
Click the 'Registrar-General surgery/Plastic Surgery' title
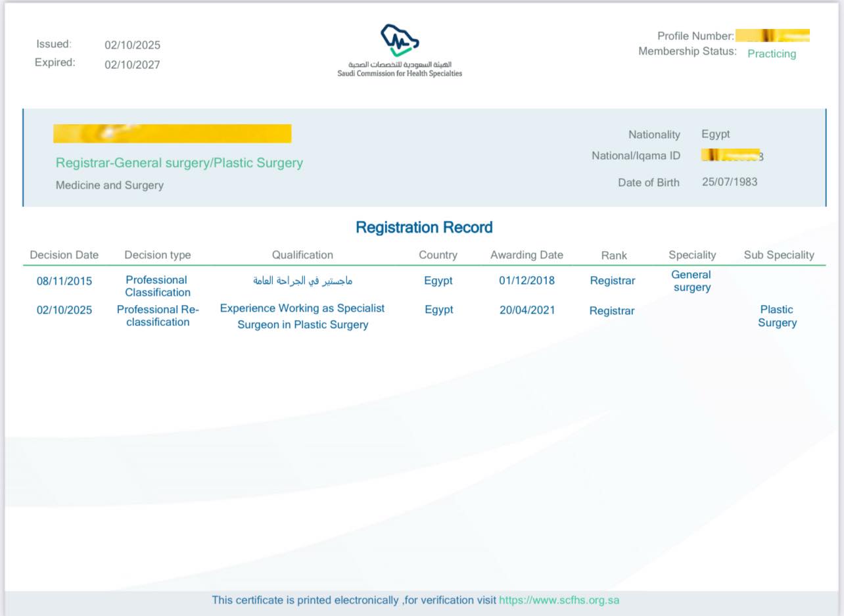[179, 163]
